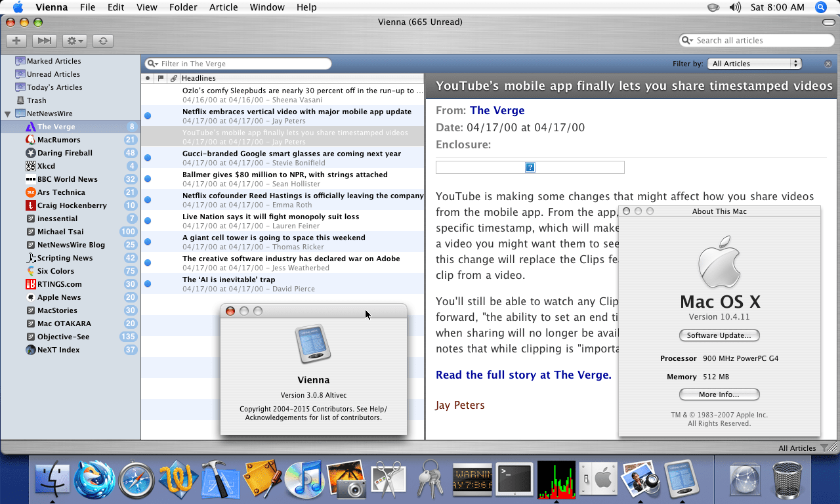
Task: Click the Spotlight magnifier in menu bar
Action: coord(820,7)
